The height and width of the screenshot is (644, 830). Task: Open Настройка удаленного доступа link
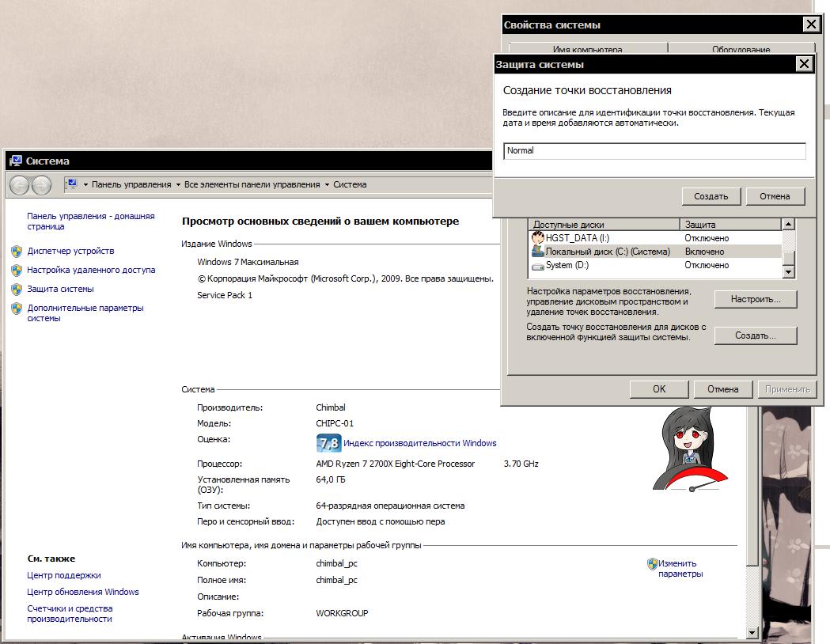pos(91,270)
